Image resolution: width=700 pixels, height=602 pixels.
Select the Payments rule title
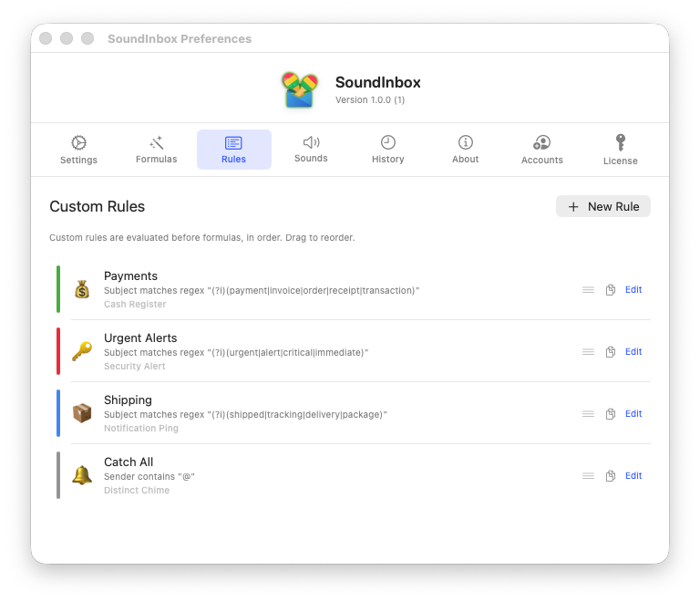click(x=130, y=276)
